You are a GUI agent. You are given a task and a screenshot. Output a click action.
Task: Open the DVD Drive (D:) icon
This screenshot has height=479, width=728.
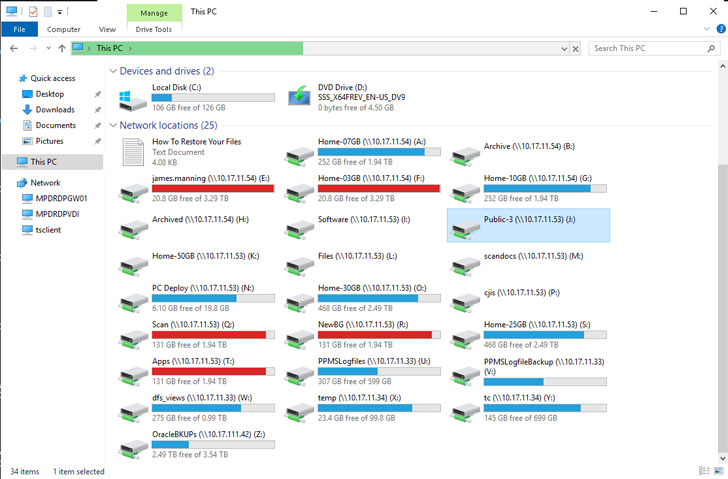point(298,96)
